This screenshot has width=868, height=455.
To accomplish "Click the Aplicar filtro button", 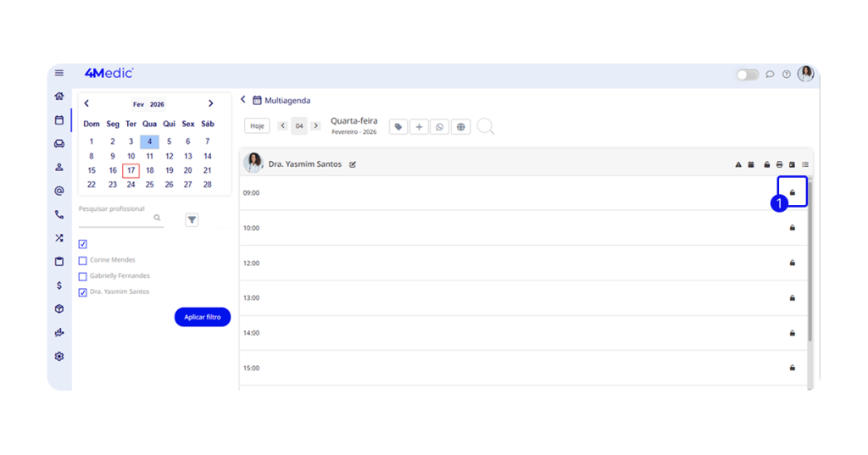I will pos(203,317).
